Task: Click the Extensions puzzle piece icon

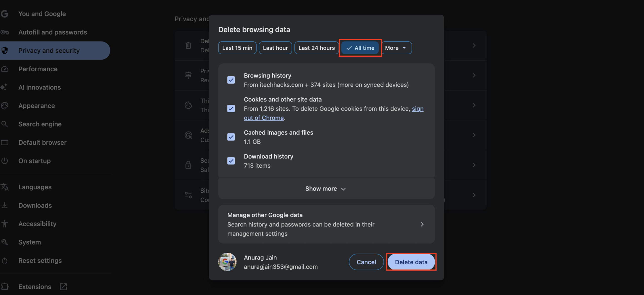Action: pyautogui.click(x=5, y=286)
